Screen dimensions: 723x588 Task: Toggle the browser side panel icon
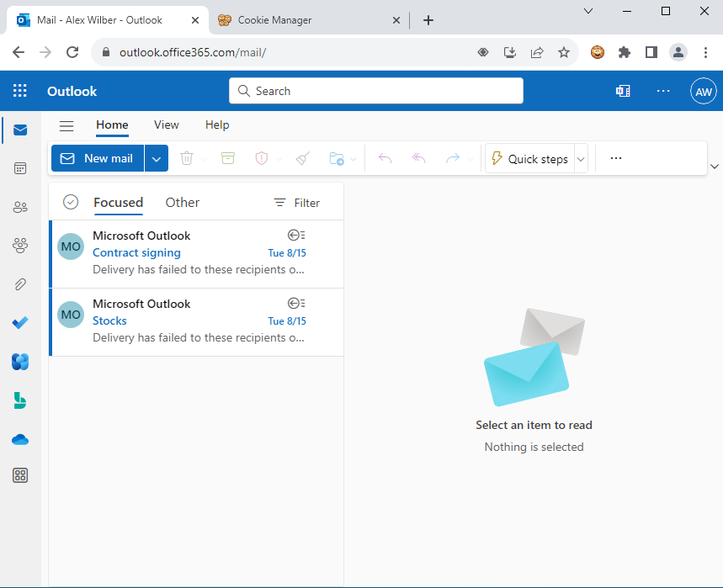[651, 52]
